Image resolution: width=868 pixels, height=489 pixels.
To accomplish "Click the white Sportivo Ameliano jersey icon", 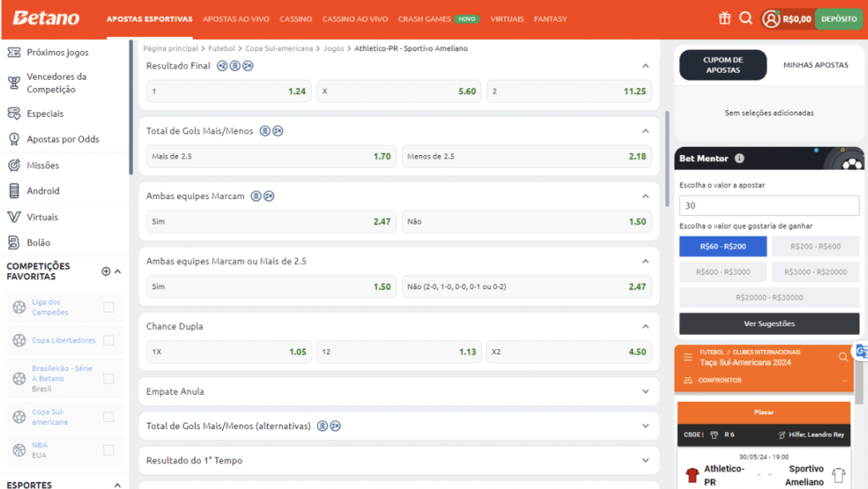I will [838, 475].
